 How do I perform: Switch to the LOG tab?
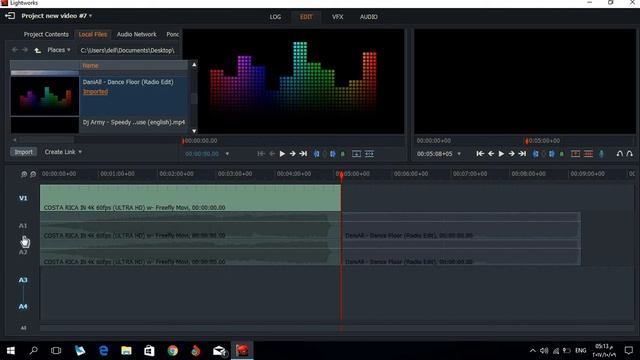(x=275, y=17)
